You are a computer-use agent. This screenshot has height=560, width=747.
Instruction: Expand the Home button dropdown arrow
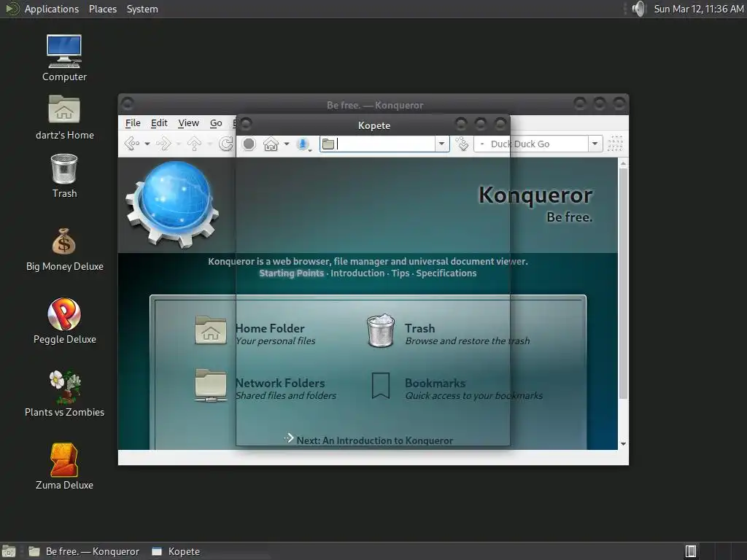coord(286,144)
